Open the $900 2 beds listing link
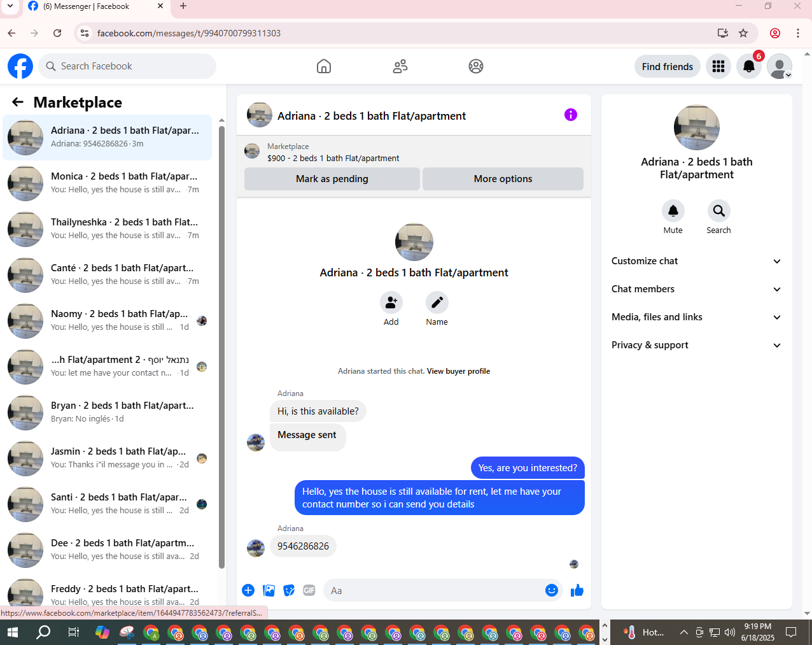Image resolution: width=812 pixels, height=645 pixels. tap(333, 158)
